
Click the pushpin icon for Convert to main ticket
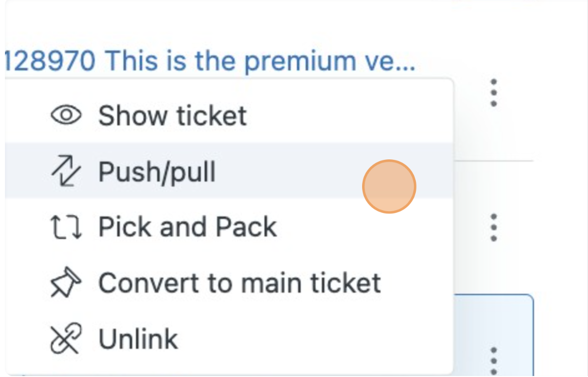click(x=66, y=282)
